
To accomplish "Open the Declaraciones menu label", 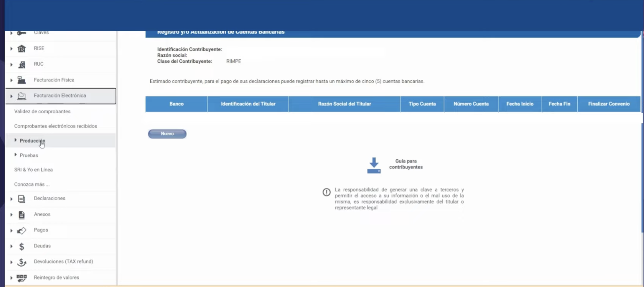I will tap(49, 198).
